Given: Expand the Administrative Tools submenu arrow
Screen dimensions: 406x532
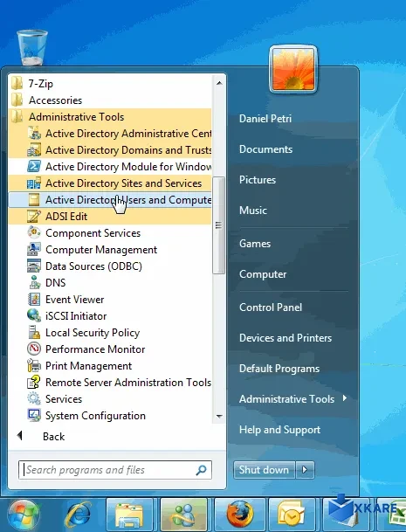Looking at the screenshot, I should [345, 398].
